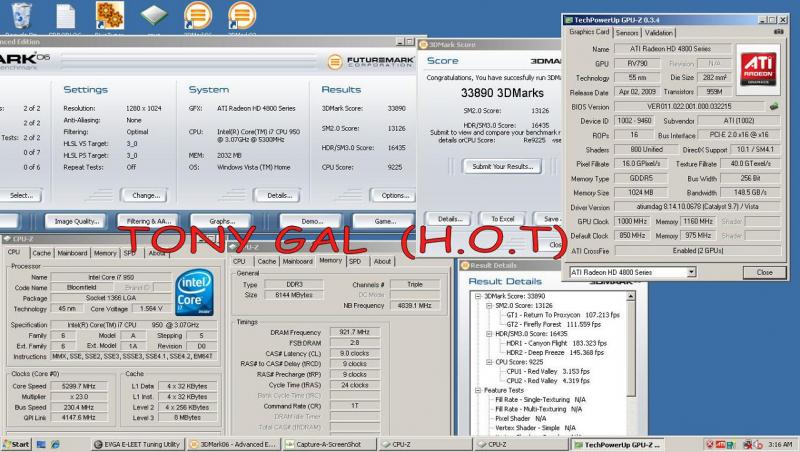Click the GPU Clock 1000 MHz field
The width and height of the screenshot is (800, 452).
click(632, 221)
